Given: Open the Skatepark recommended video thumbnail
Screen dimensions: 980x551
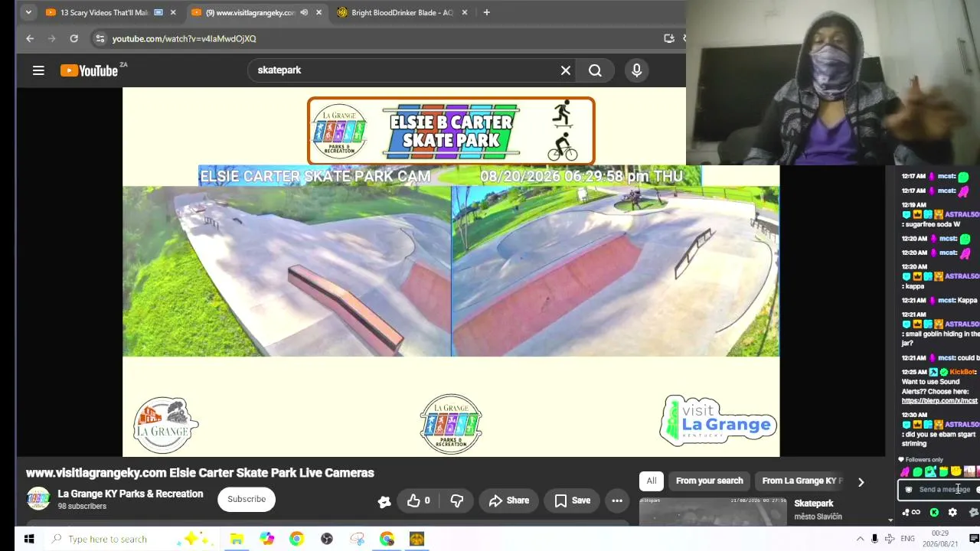Looking at the screenshot, I should click(713, 511).
